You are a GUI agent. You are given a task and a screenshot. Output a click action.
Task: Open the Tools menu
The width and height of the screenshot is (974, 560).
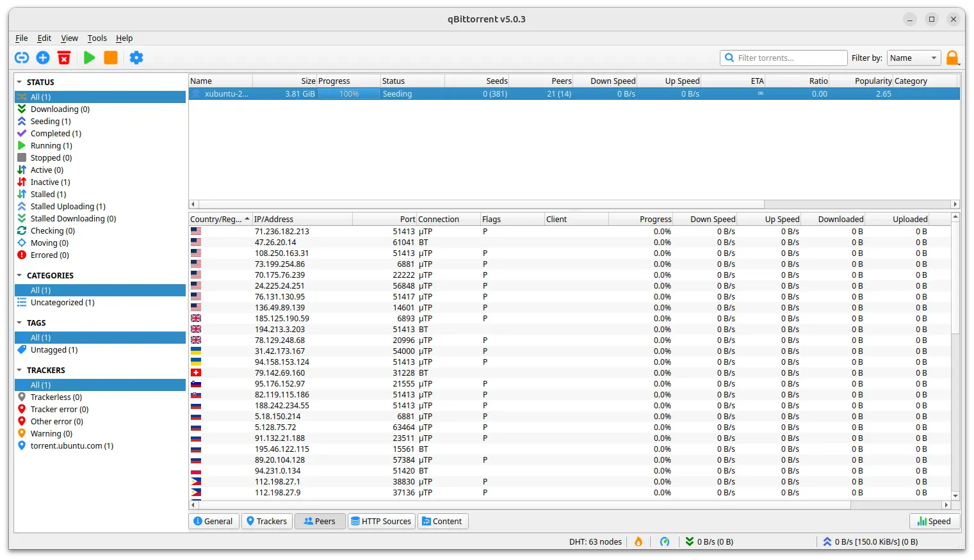tap(97, 38)
